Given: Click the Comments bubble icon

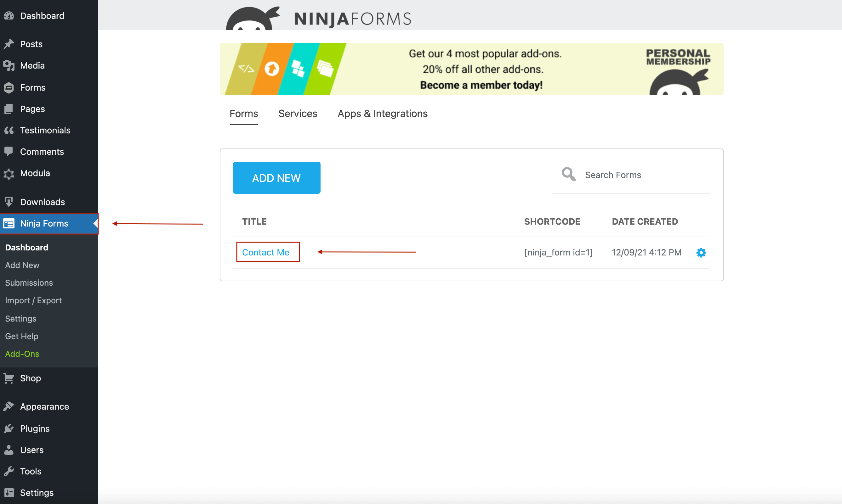Looking at the screenshot, I should (x=9, y=151).
